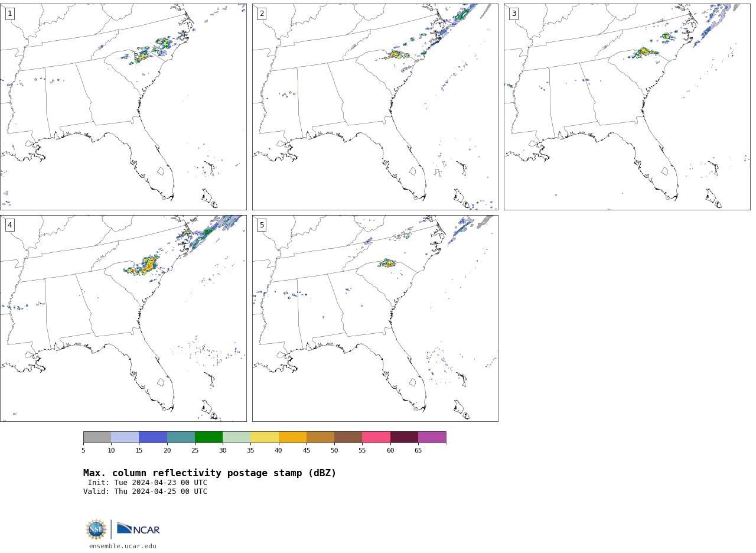Click the colorbar tick label 35

click(x=250, y=451)
